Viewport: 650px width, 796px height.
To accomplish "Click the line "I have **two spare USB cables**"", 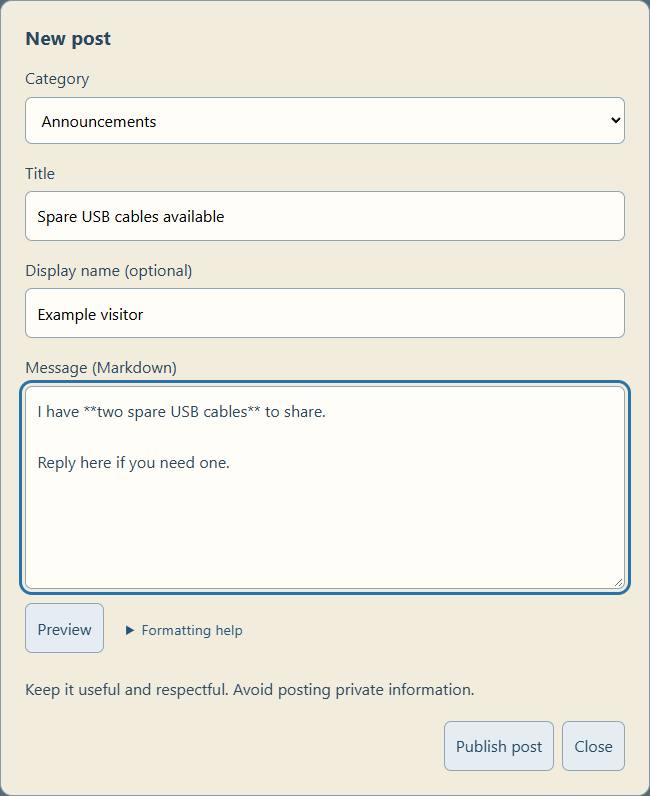I will tap(181, 412).
